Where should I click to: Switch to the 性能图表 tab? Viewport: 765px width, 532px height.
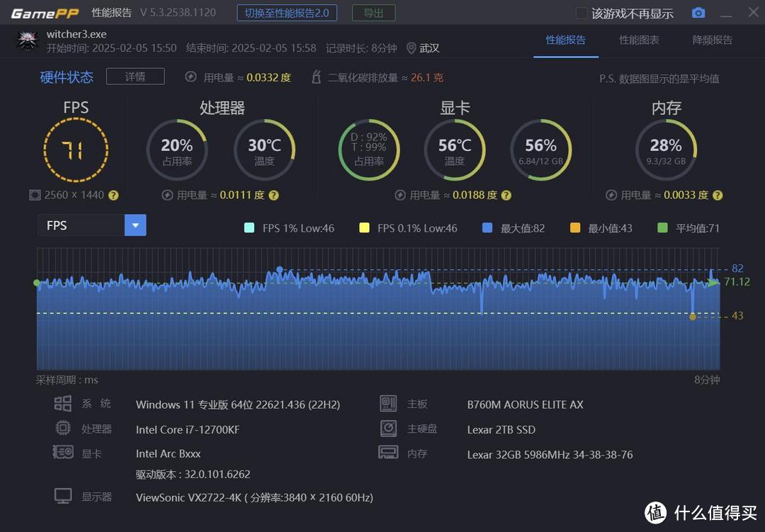pyautogui.click(x=639, y=40)
